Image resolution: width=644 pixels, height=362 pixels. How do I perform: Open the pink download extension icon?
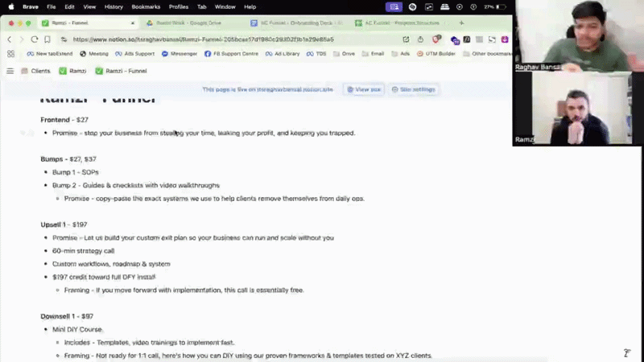[x=505, y=39]
